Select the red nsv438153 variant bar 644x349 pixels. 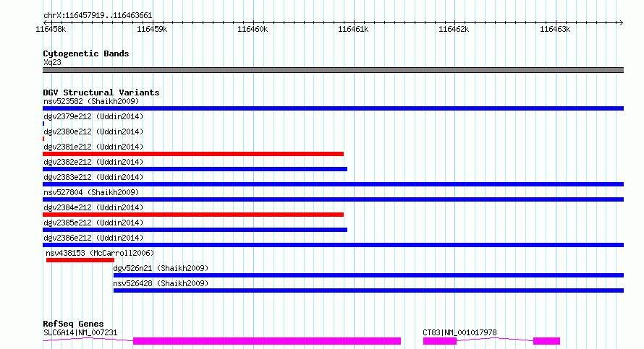[80, 260]
